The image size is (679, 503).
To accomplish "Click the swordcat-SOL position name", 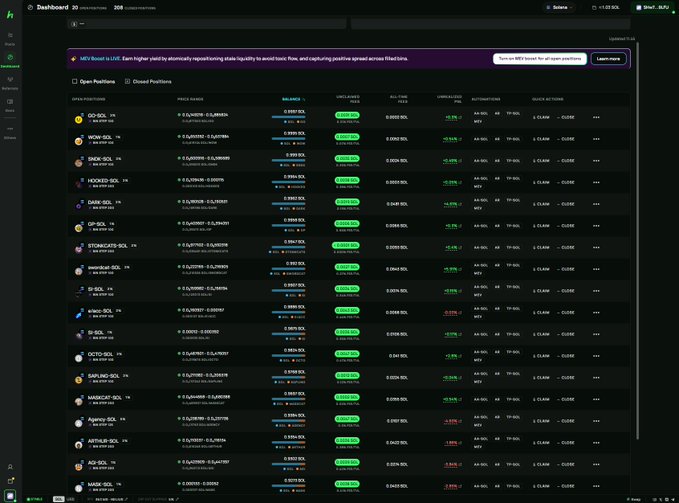I will pyautogui.click(x=104, y=267).
